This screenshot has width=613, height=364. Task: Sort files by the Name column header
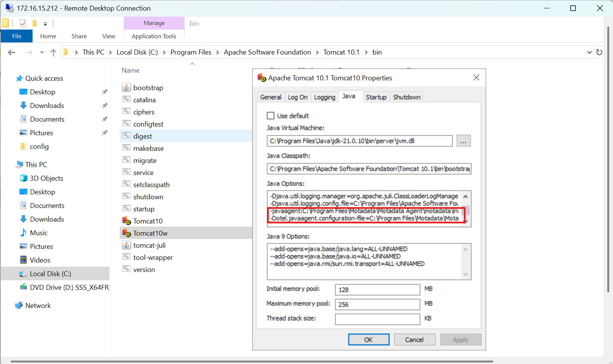point(131,70)
